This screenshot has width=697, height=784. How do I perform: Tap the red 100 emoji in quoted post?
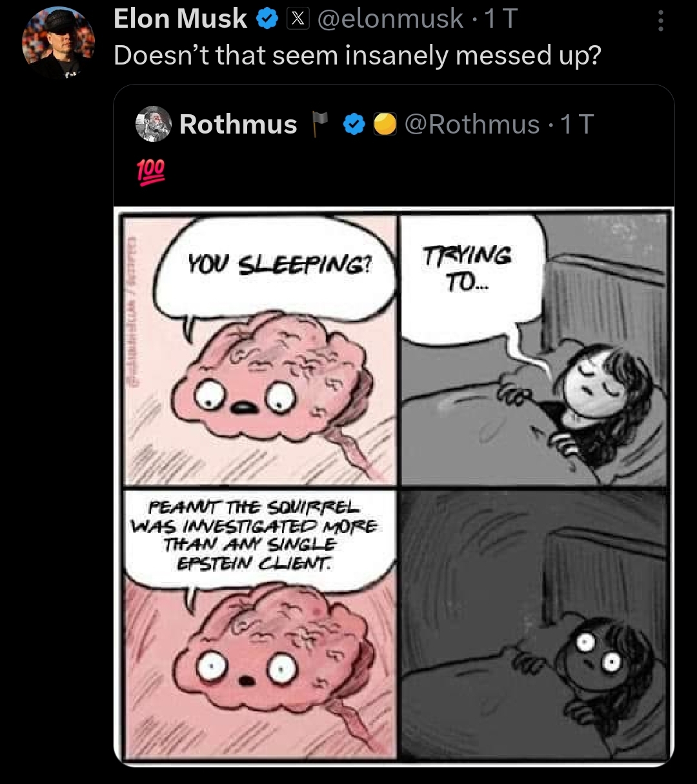coord(150,172)
